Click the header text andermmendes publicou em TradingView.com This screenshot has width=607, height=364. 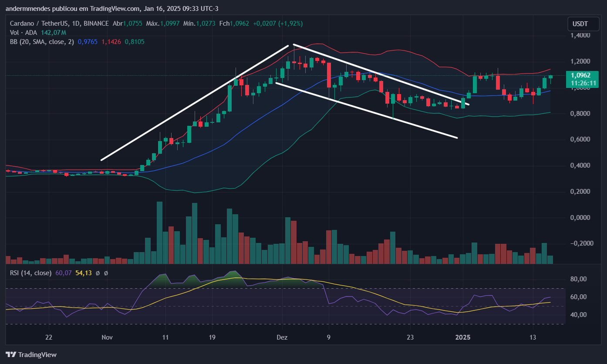point(73,9)
